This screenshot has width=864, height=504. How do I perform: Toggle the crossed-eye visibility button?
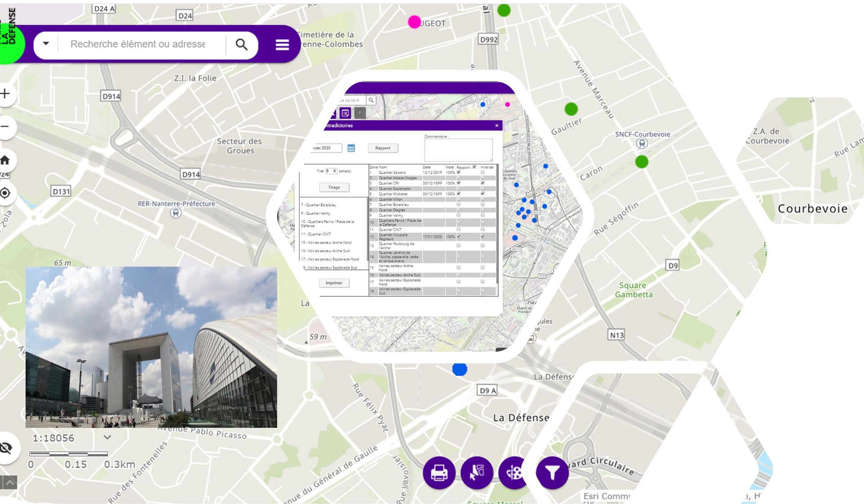(6, 448)
